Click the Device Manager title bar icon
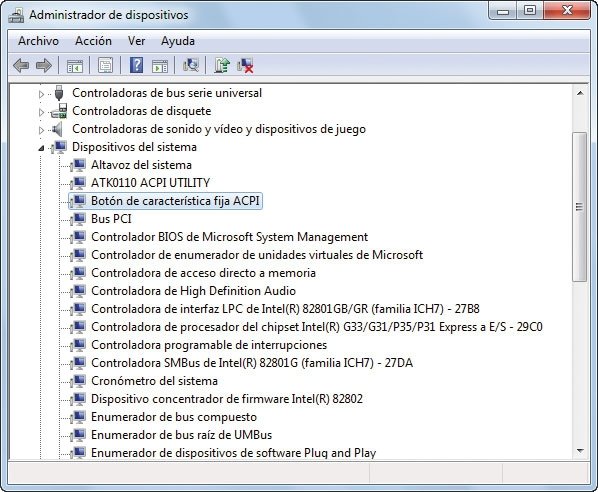This screenshot has width=598, height=492. click(x=16, y=15)
